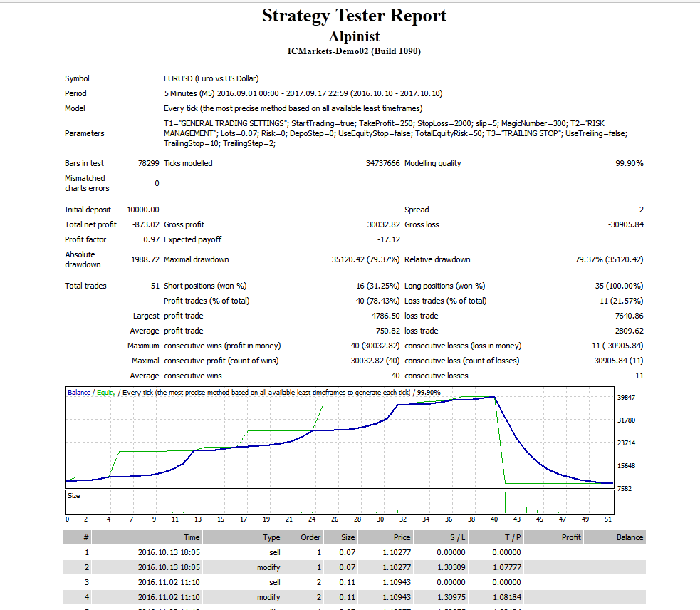Image resolution: width=700 pixels, height=610 pixels.
Task: Click the Profit factor value 0.97
Action: point(152,239)
